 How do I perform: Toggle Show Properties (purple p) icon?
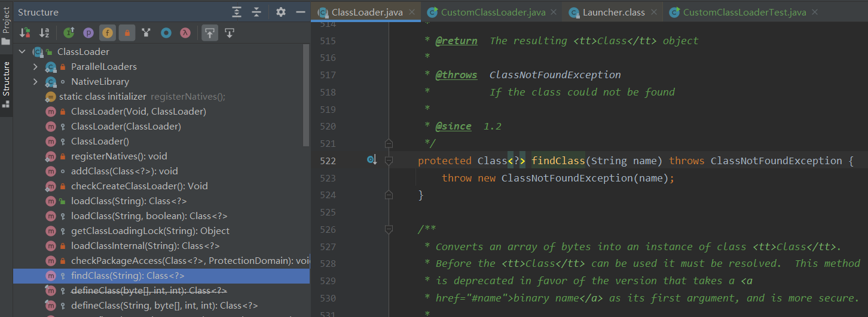(88, 33)
